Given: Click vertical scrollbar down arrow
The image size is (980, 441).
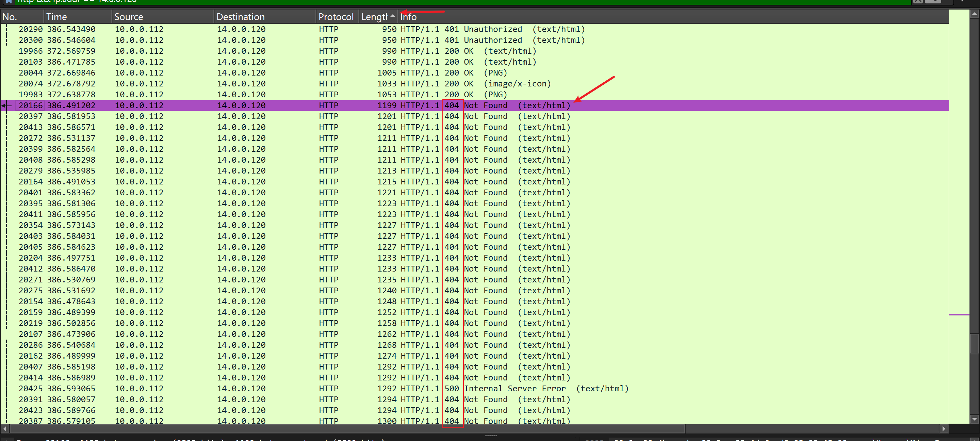Looking at the screenshot, I should (974, 419).
